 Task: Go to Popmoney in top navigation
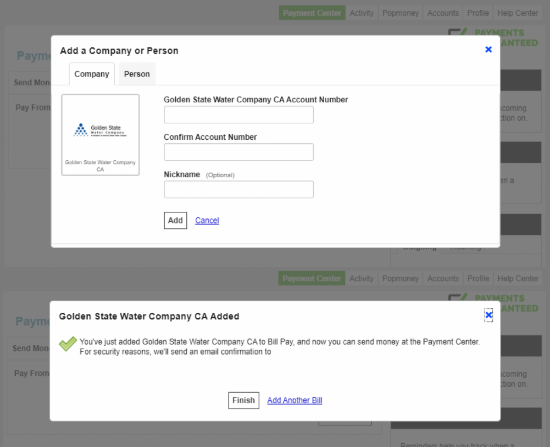401,13
